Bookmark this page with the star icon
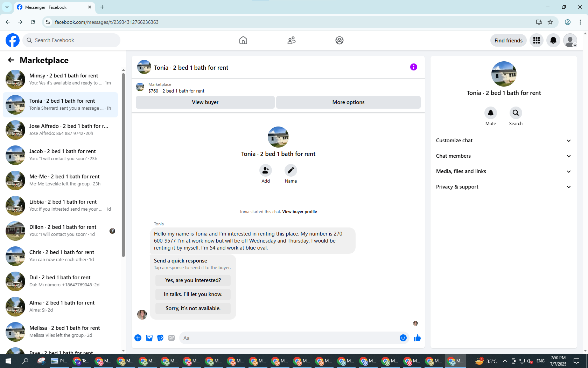The height and width of the screenshot is (368, 588). [x=550, y=22]
